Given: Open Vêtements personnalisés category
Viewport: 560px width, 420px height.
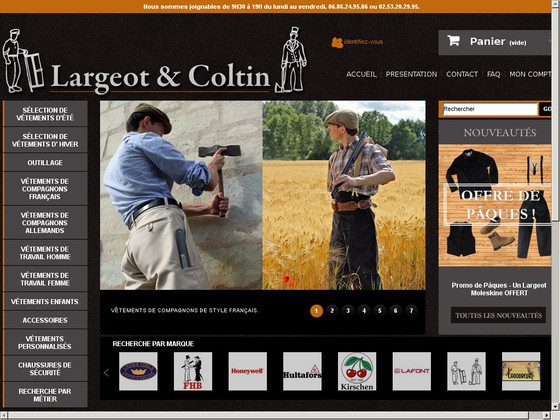Looking at the screenshot, I should (45, 342).
